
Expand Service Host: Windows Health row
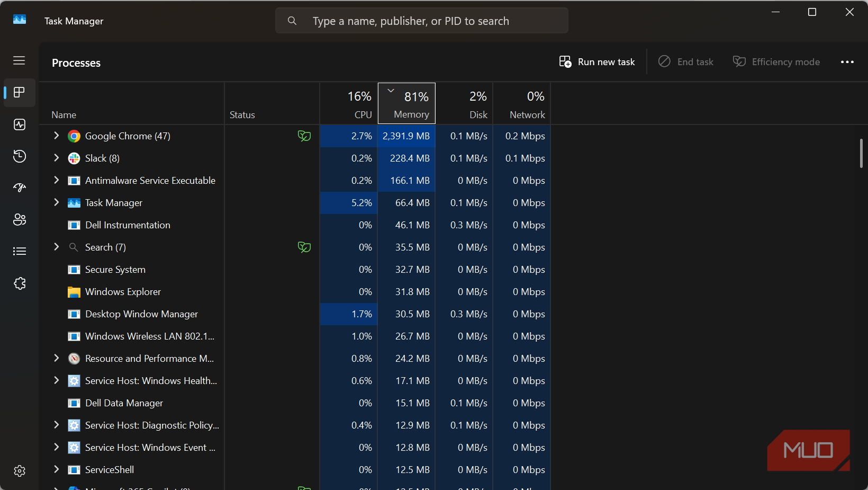(56, 380)
